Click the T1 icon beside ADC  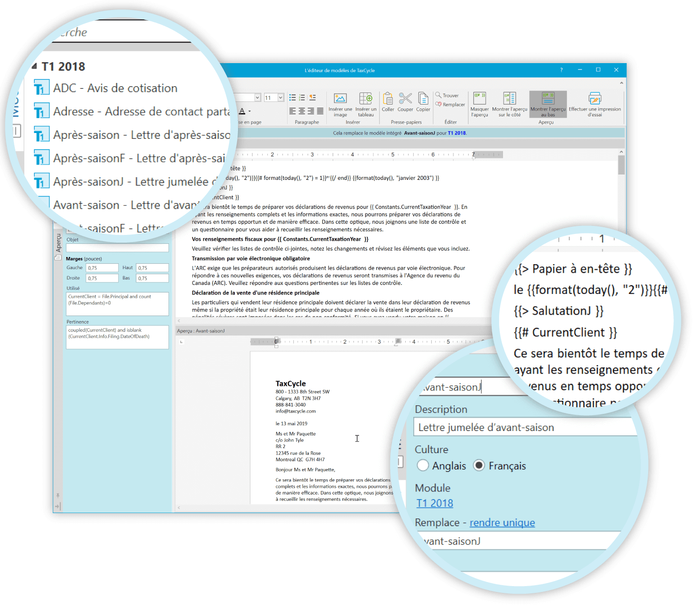[41, 88]
